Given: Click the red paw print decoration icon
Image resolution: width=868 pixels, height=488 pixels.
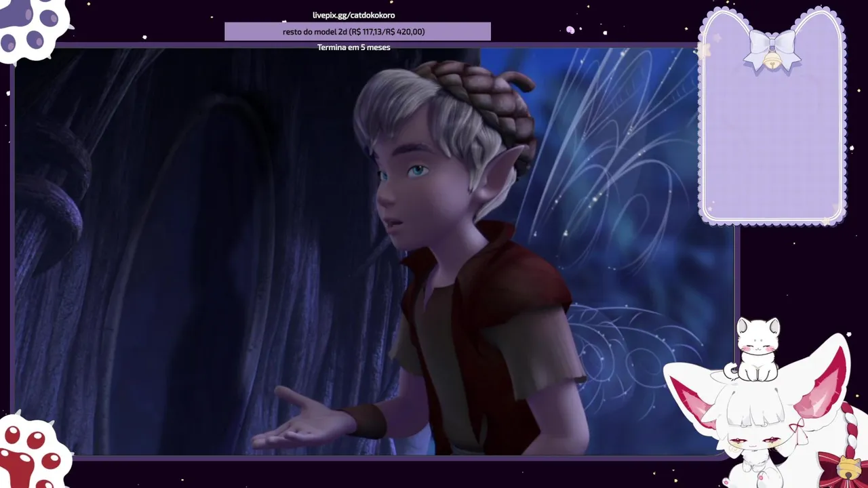Looking at the screenshot, I should (33, 451).
